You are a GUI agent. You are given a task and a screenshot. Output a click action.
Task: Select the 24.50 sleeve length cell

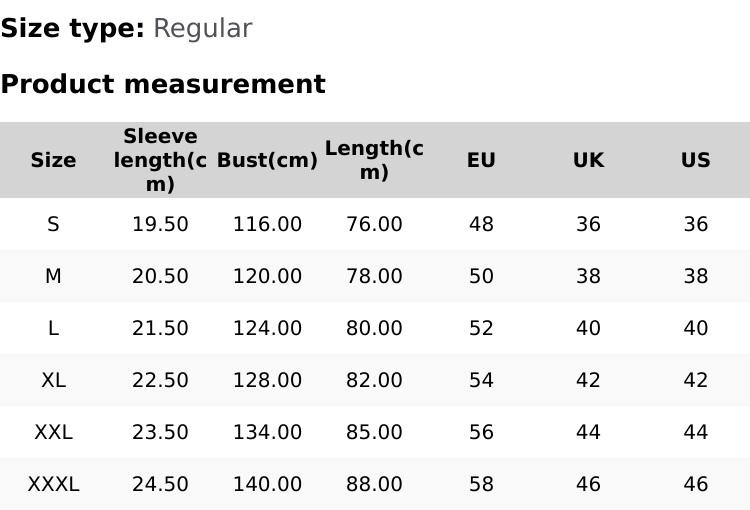click(x=160, y=484)
